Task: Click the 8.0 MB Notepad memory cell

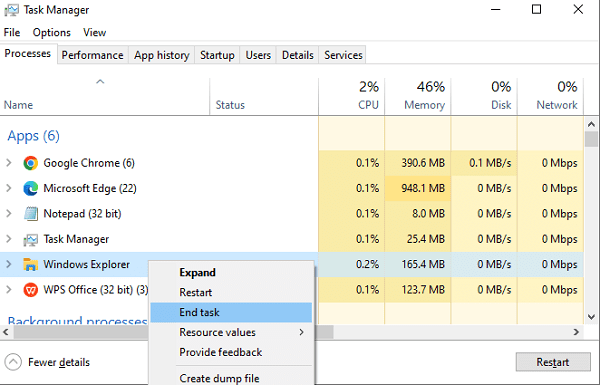Action: pos(417,214)
